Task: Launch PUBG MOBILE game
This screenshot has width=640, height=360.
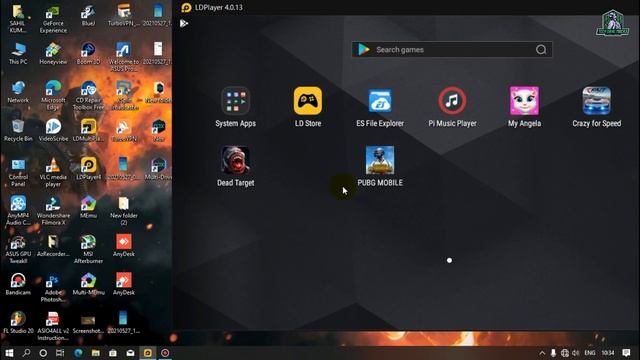Action: [380, 160]
